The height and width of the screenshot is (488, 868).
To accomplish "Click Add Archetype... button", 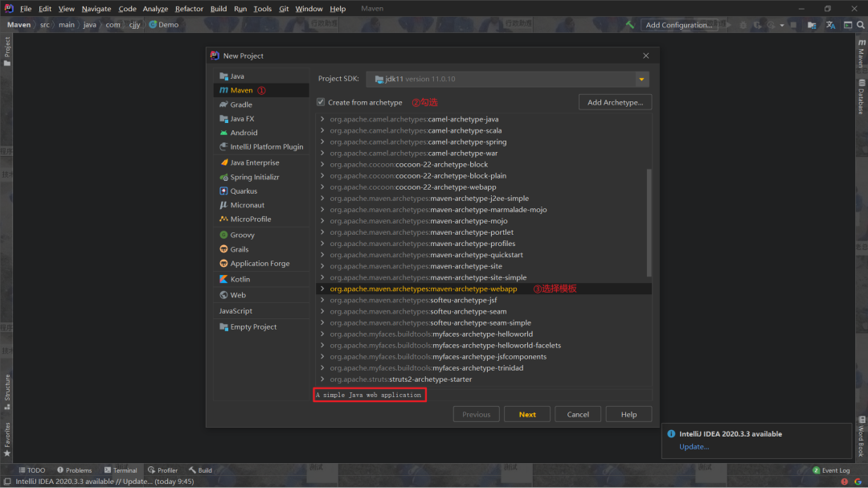I will click(x=615, y=102).
